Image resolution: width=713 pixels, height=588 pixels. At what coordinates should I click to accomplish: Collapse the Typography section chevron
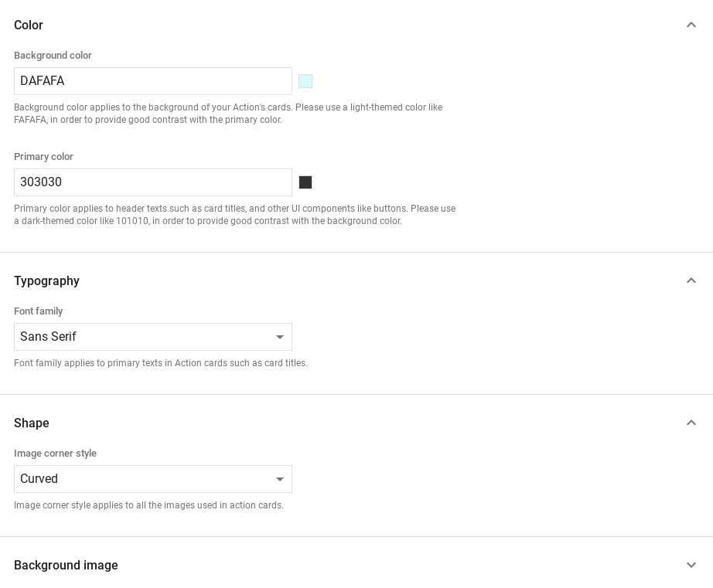[691, 280]
